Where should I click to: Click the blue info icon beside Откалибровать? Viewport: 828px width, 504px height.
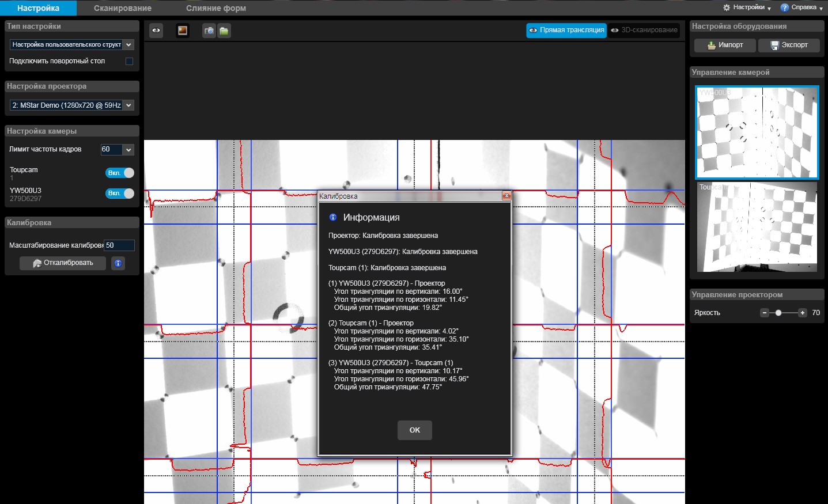tap(118, 263)
